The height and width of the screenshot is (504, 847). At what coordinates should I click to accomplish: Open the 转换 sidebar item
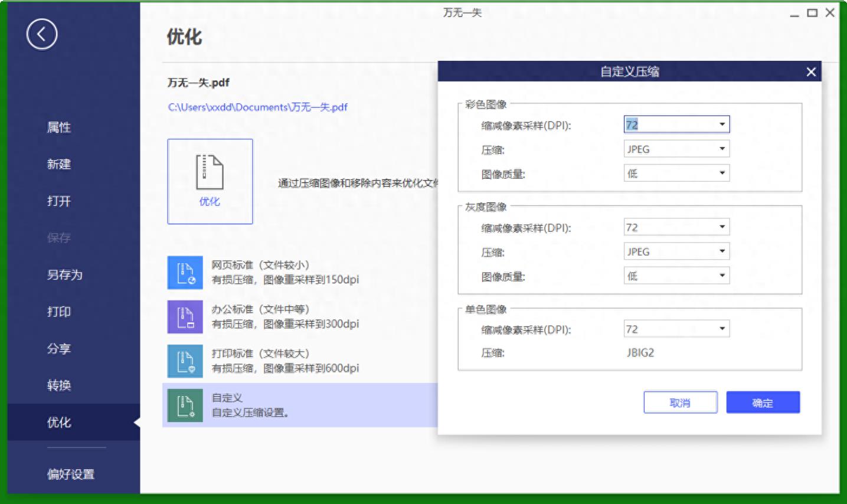click(59, 385)
